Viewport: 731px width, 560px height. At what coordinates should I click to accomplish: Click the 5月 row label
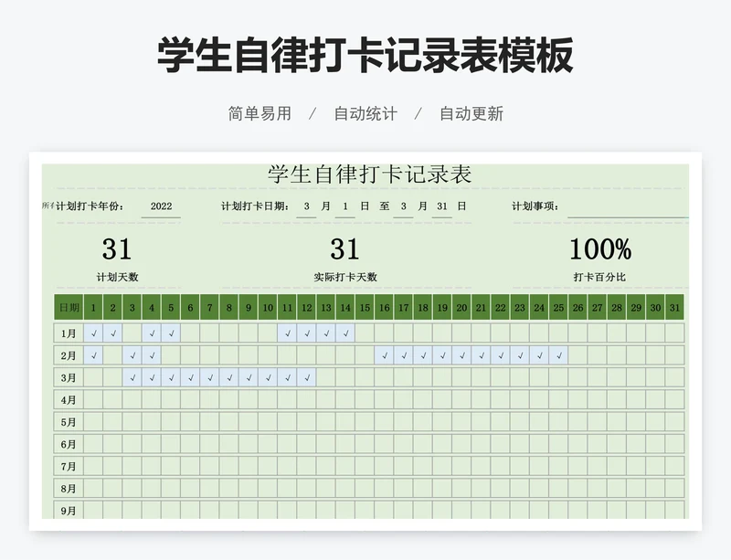coord(69,422)
